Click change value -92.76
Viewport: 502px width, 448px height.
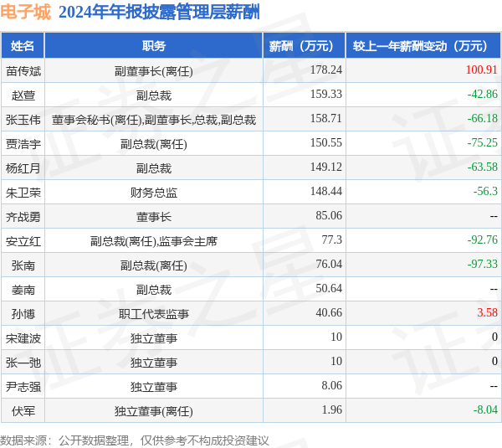click(483, 240)
